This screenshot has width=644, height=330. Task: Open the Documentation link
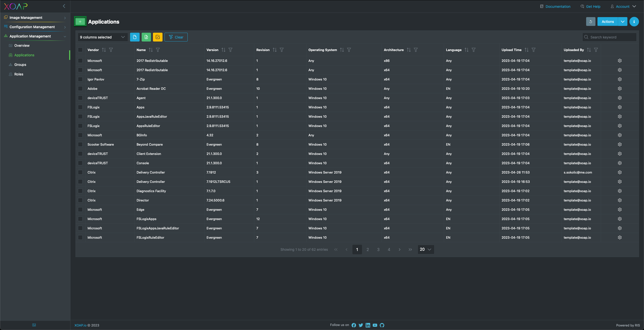click(x=555, y=7)
